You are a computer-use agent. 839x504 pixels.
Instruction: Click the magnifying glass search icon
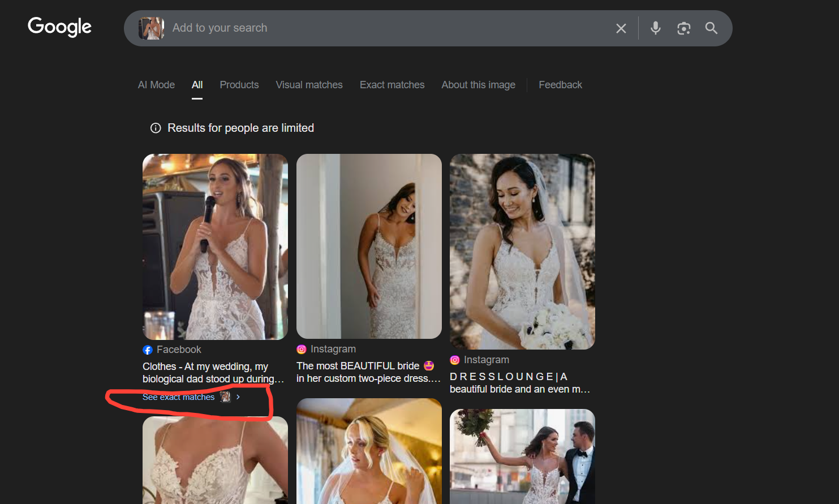(x=711, y=28)
